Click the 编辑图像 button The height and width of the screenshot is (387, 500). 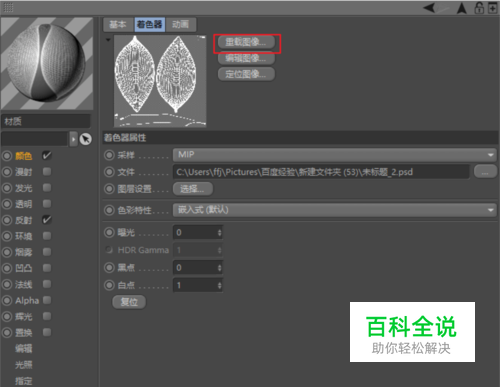coord(246,58)
